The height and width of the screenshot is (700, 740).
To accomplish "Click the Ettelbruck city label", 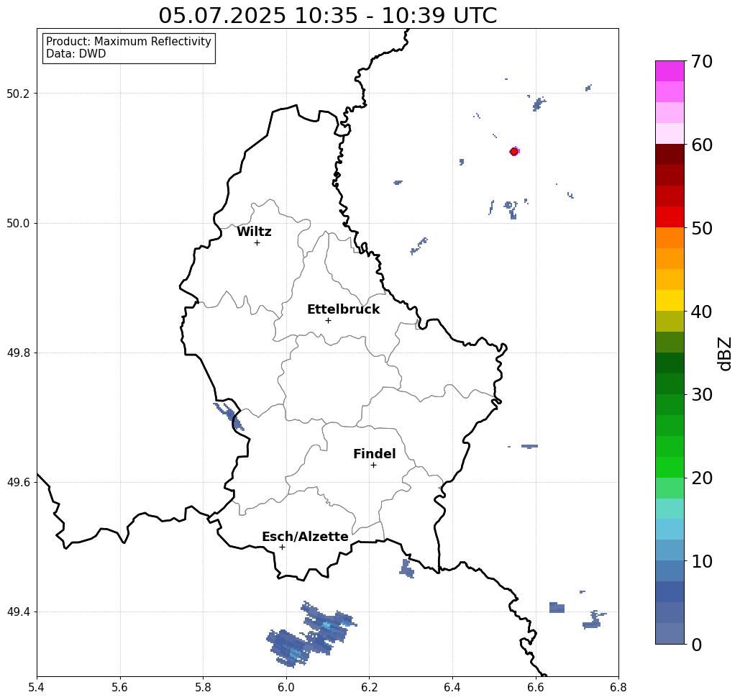I will [343, 309].
